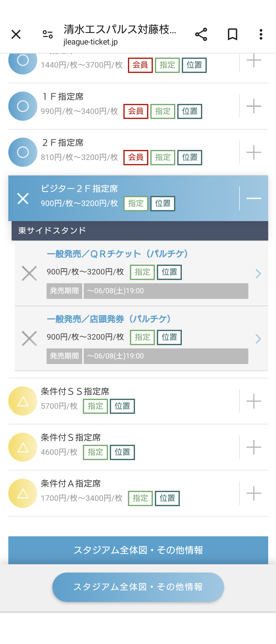Screen dimensions: 276x644
Task: Tap availability circle for 1F指定席
Action: coord(23,106)
